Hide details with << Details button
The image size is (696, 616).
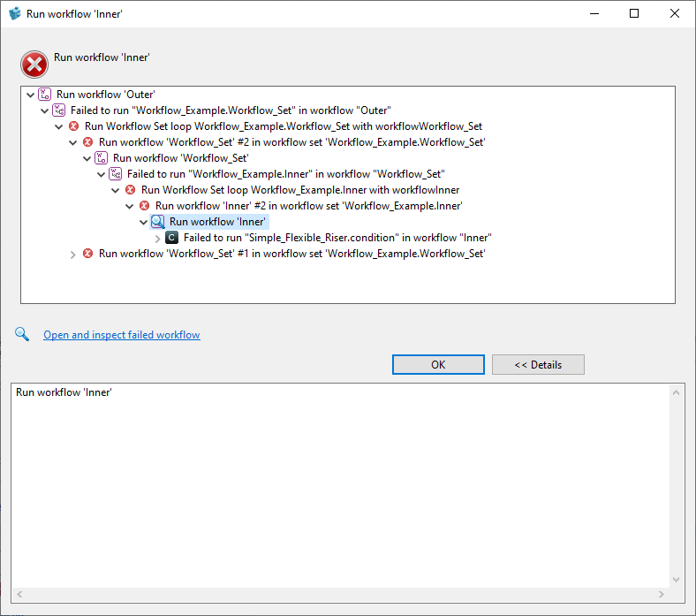coord(538,365)
